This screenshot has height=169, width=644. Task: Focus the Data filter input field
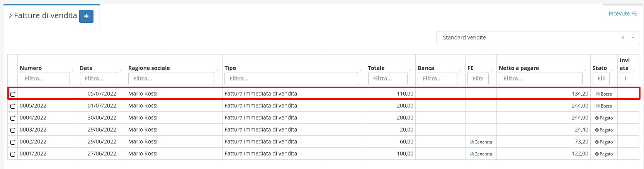(x=99, y=79)
